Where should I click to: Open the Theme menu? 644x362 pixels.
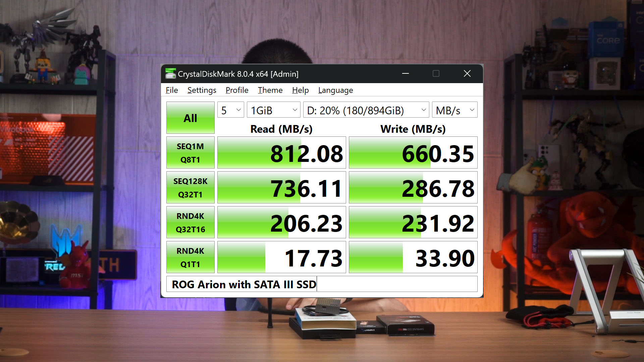click(x=270, y=90)
